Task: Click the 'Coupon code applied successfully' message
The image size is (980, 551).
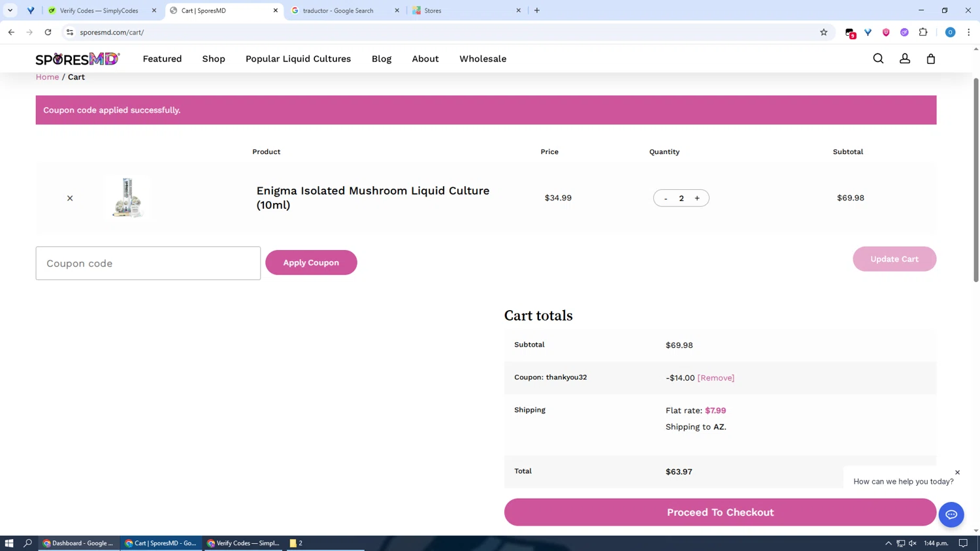Action: (x=112, y=110)
